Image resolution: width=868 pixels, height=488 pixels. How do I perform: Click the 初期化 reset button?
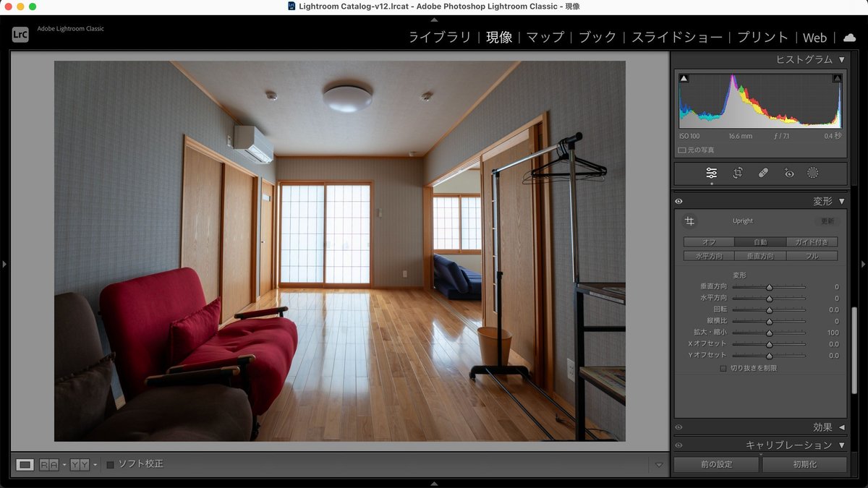pyautogui.click(x=804, y=465)
